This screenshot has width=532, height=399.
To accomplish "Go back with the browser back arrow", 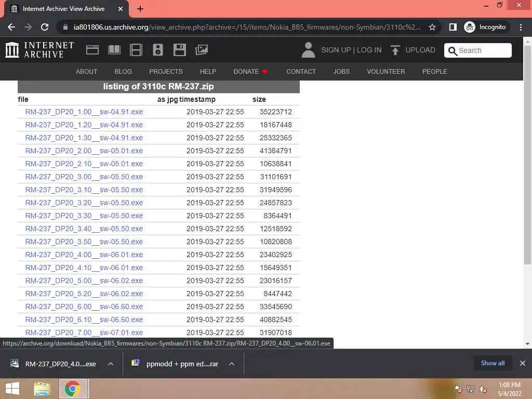I will [x=11, y=27].
